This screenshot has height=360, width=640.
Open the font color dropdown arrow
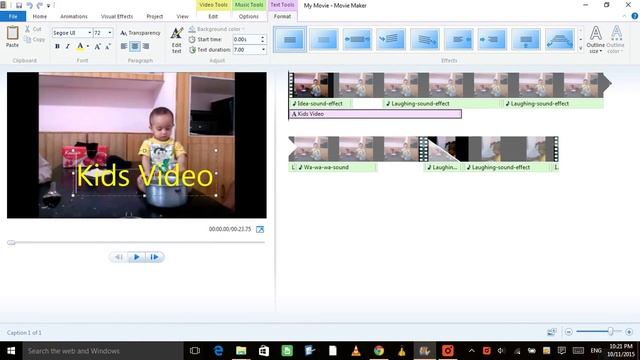88,47
